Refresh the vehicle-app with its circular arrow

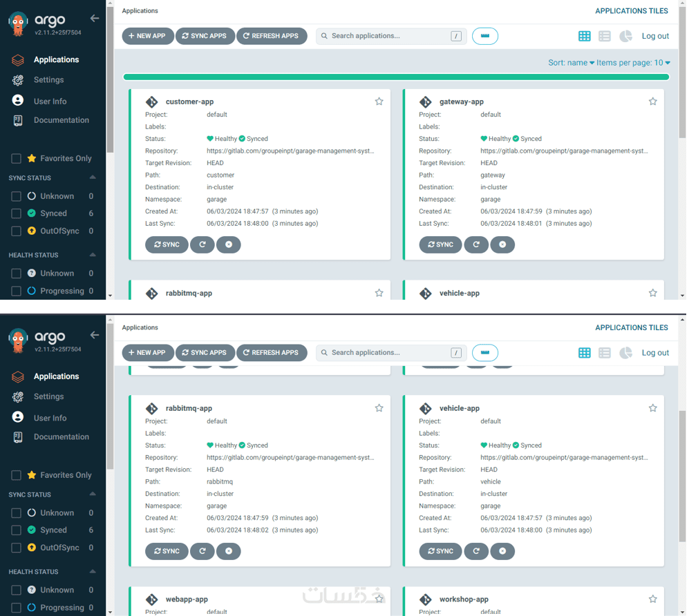pos(476,551)
